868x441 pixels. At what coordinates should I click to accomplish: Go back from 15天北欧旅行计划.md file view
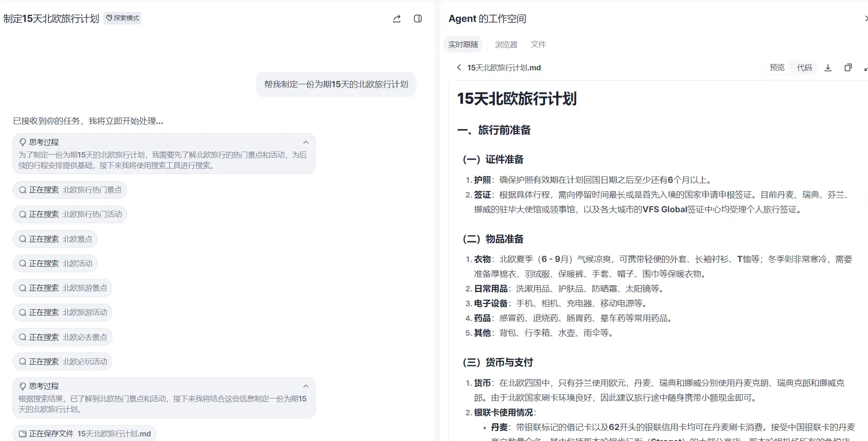(x=459, y=67)
